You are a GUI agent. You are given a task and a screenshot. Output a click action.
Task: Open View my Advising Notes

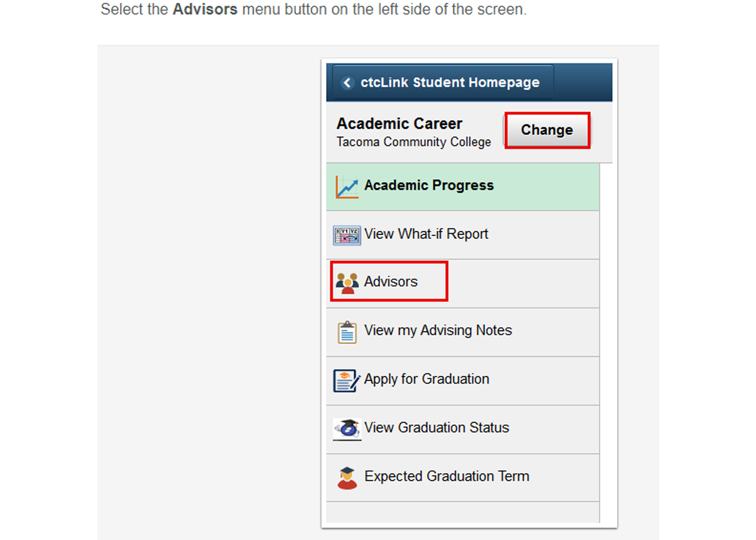[x=463, y=332]
